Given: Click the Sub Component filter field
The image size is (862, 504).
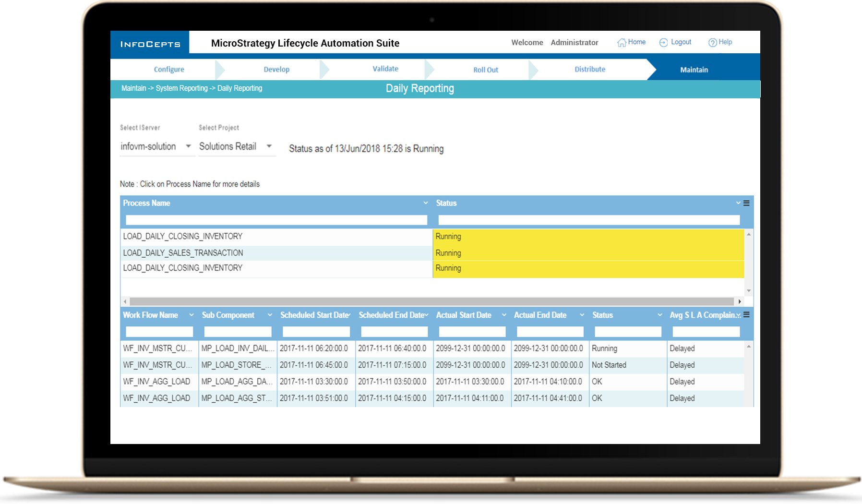Looking at the screenshot, I should 238,332.
